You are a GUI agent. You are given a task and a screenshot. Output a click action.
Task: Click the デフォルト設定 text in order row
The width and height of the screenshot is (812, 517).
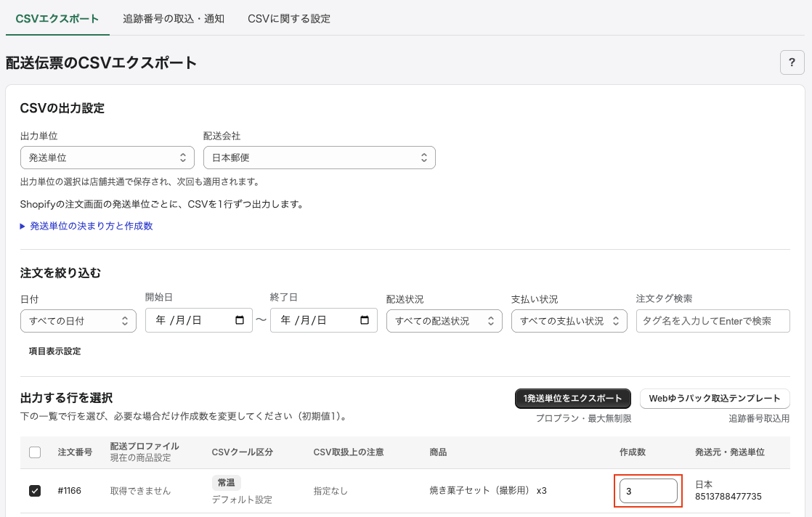coord(242,500)
